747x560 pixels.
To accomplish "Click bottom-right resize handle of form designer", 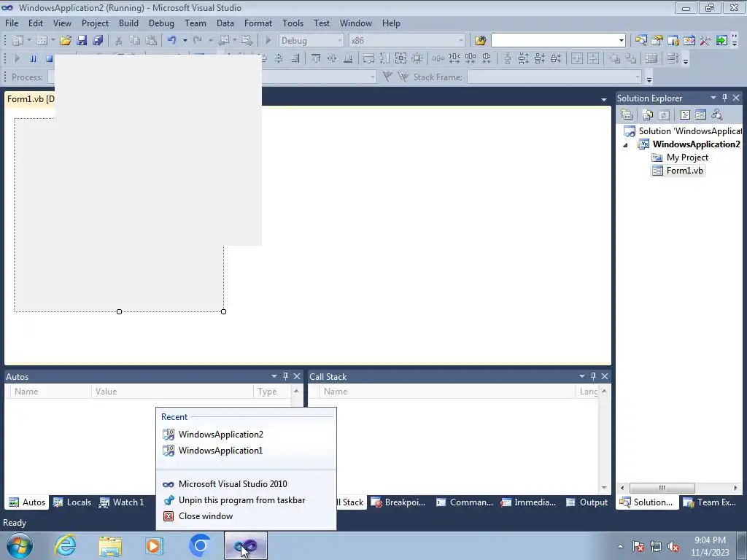I will [x=223, y=311].
